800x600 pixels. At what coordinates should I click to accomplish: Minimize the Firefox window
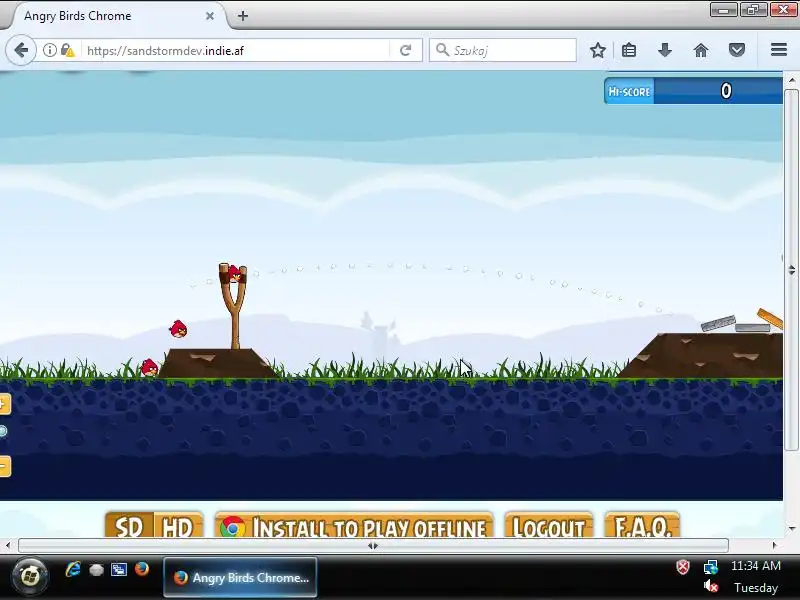click(x=723, y=10)
